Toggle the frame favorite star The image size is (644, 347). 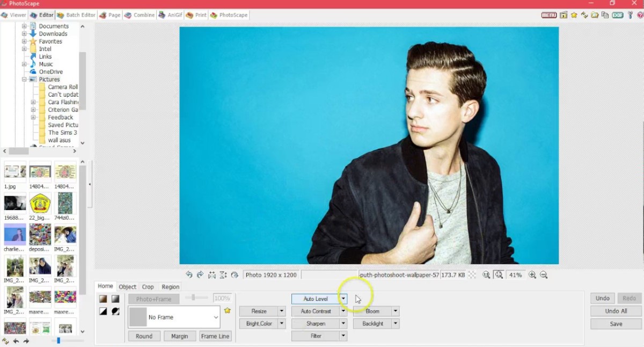[227, 310]
